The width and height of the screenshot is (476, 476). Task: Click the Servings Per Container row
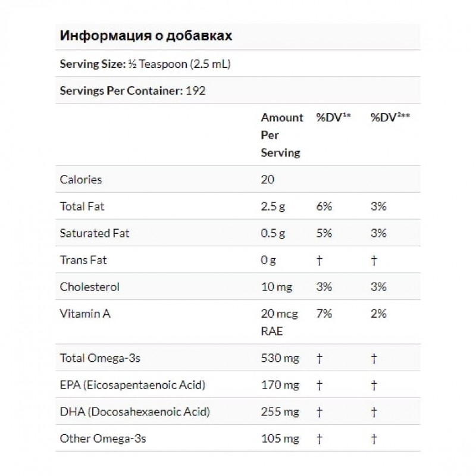coord(133,90)
